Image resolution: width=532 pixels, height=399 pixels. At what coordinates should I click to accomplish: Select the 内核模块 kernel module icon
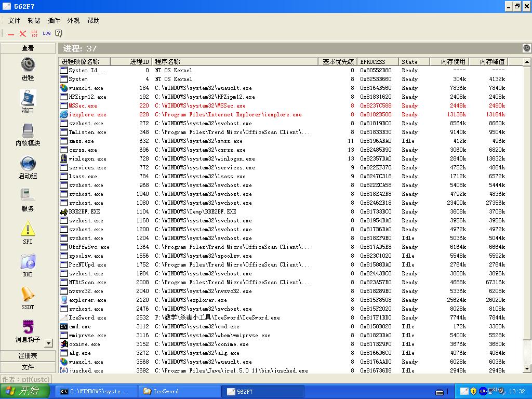pos(28,131)
